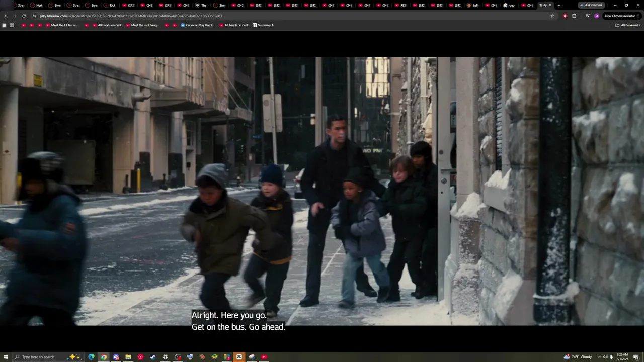The width and height of the screenshot is (644, 362).
Task: Bookmark this page with the star icon
Action: tap(552, 16)
